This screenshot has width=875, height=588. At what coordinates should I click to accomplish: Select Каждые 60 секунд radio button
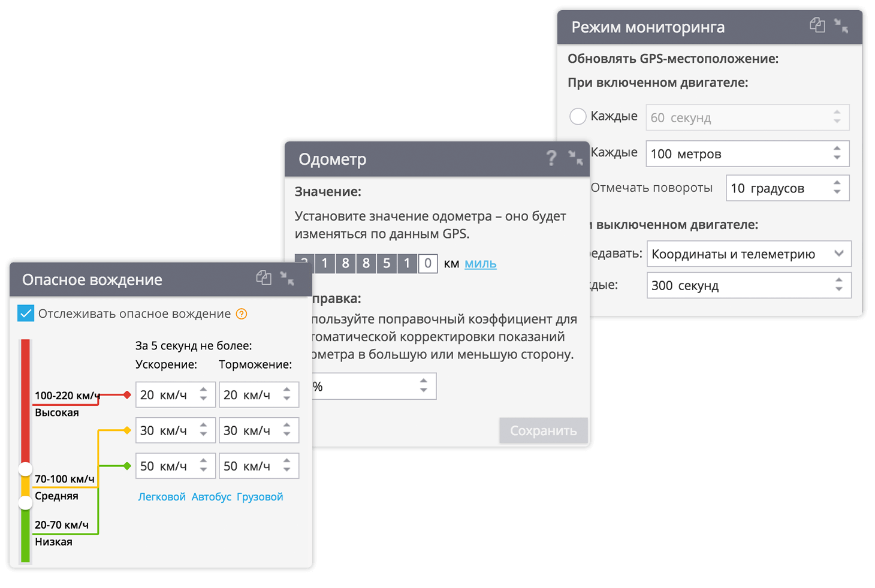[578, 116]
